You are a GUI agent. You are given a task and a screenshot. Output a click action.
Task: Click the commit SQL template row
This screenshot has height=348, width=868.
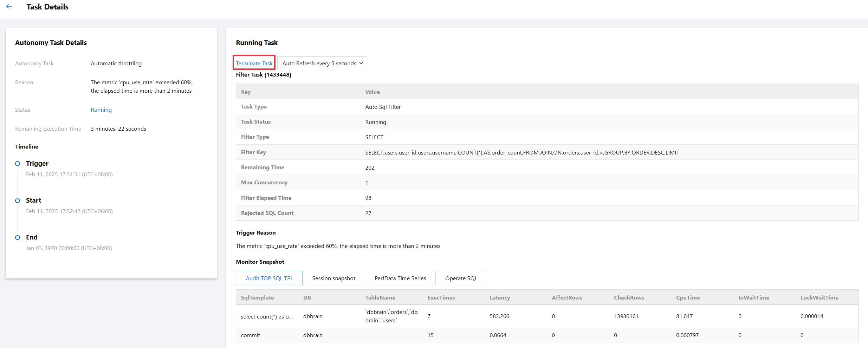(251, 335)
